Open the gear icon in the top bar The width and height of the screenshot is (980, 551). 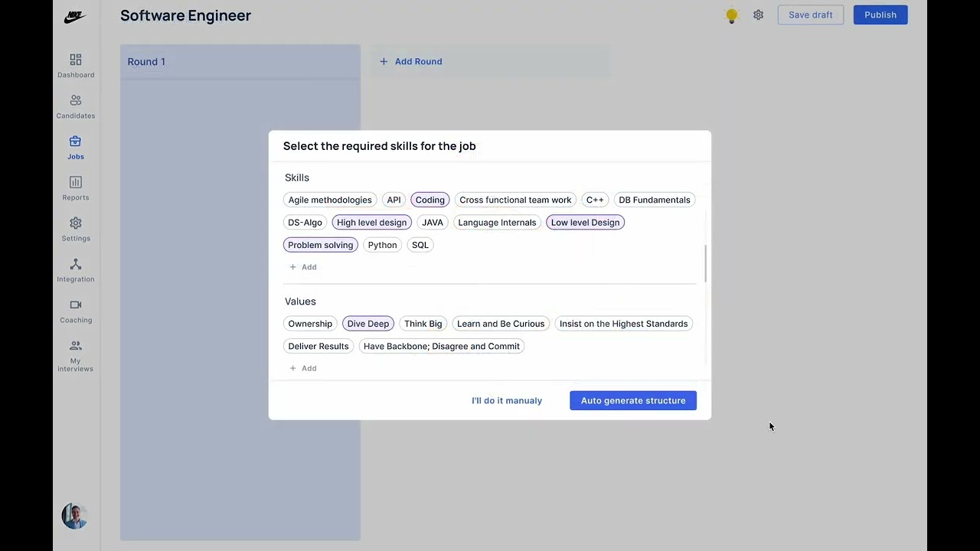coord(758,15)
